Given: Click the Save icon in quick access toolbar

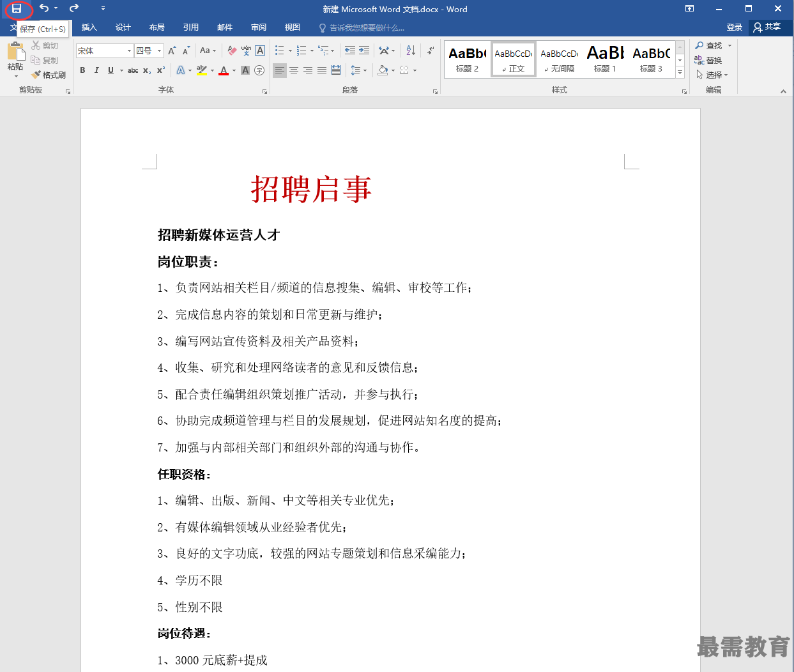Looking at the screenshot, I should point(17,9).
